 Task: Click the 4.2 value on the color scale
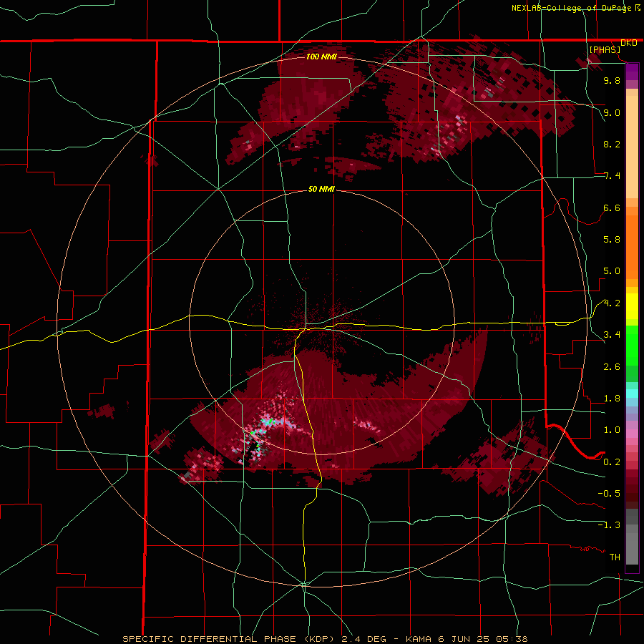point(612,303)
